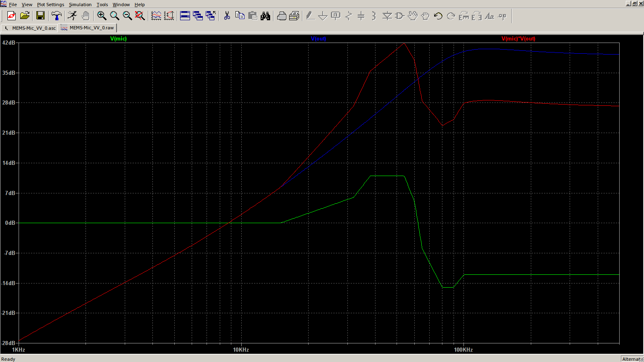Open the Simulation menu
The height and width of the screenshot is (362, 644).
pos(80,5)
